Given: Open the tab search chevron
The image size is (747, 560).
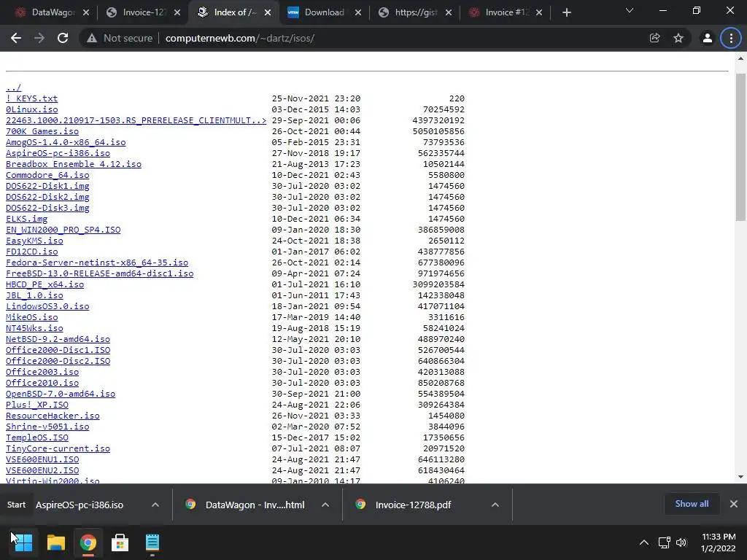Looking at the screenshot, I should point(630,10).
